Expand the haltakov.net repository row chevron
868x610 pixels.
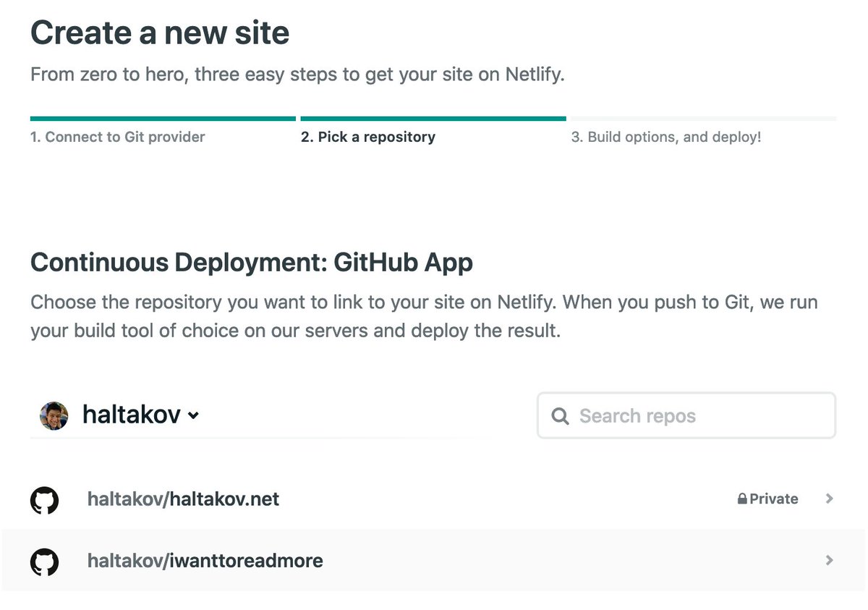tap(829, 499)
